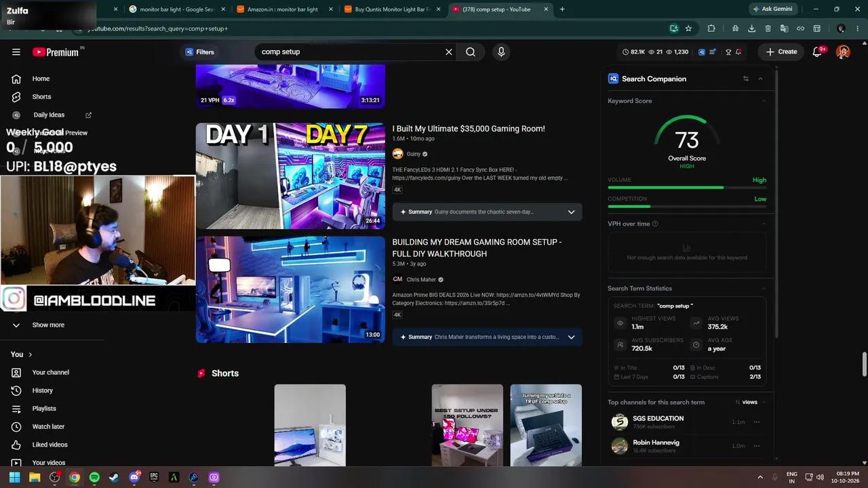Open Spotify from the taskbar
The image size is (868, 488).
click(x=94, y=477)
